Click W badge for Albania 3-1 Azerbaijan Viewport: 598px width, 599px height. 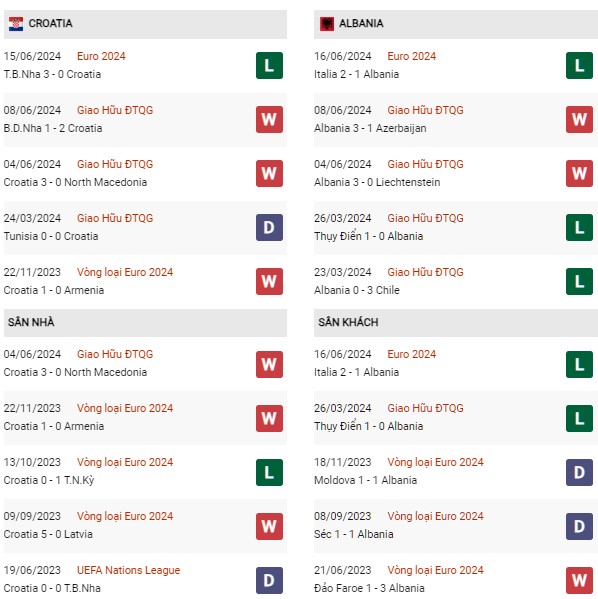(579, 120)
